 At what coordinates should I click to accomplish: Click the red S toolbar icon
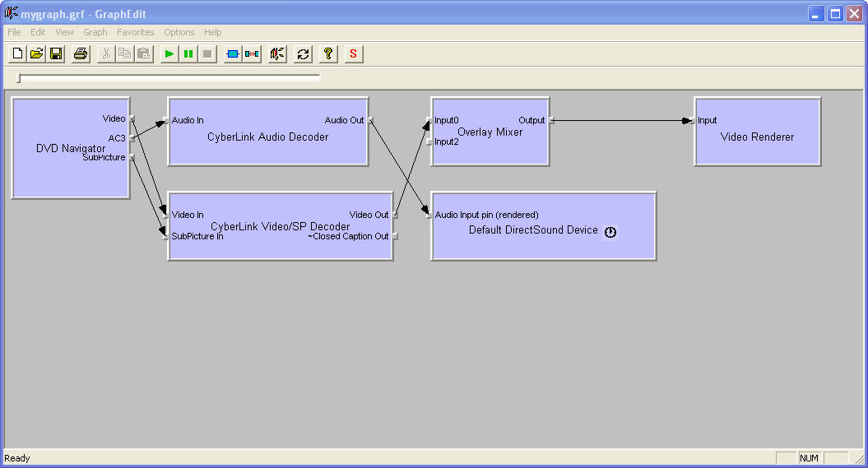pos(354,53)
